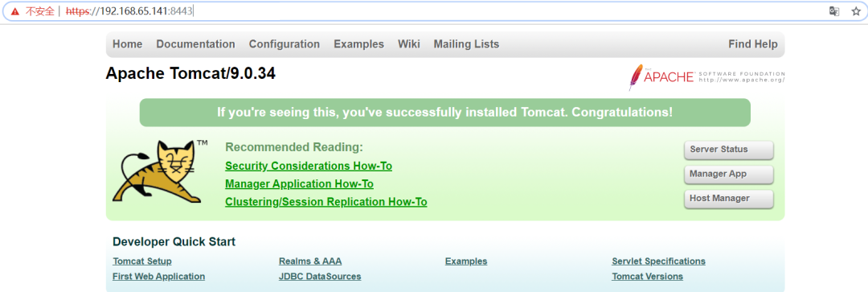
Task: Click the Apache Tomcat/9.0.34 heading
Action: click(190, 74)
